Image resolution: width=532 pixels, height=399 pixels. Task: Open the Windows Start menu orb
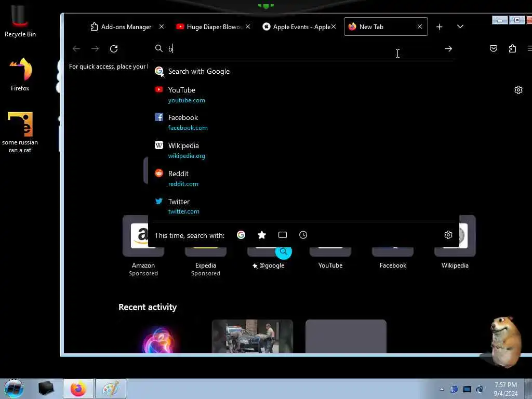pos(14,389)
